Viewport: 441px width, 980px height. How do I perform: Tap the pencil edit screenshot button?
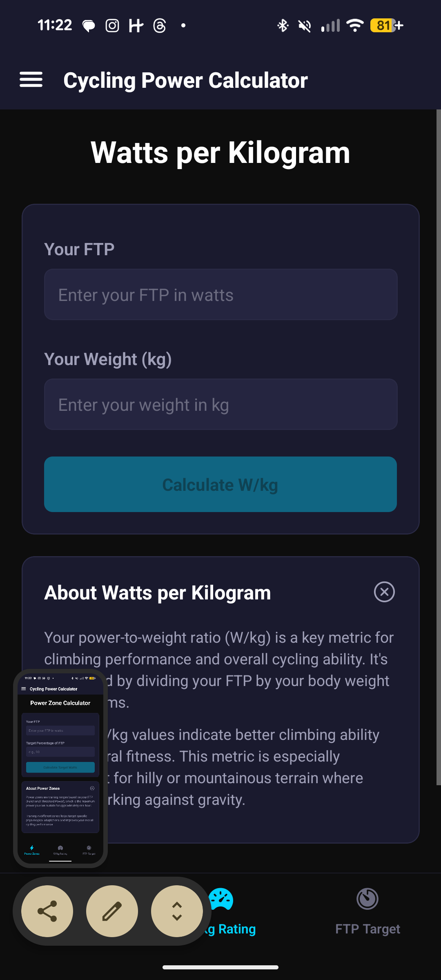(x=112, y=911)
